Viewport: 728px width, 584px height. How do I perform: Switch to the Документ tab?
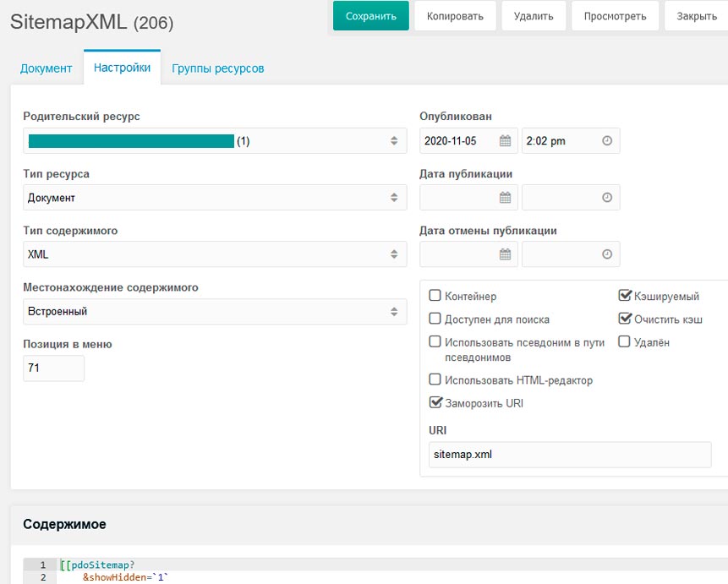[46, 68]
